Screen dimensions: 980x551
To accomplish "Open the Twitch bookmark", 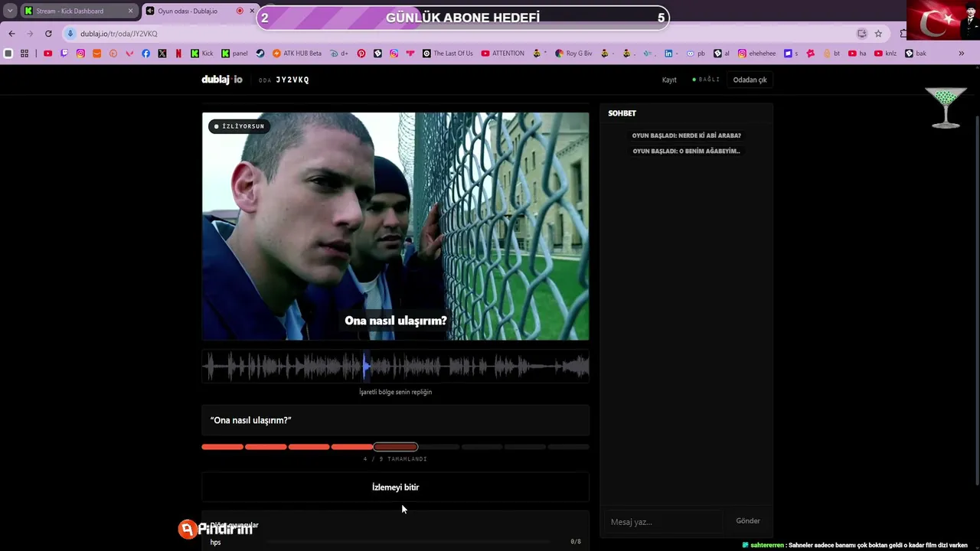I will (x=64, y=54).
